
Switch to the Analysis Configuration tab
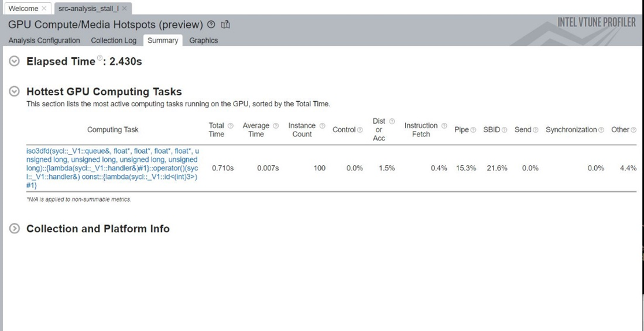44,40
